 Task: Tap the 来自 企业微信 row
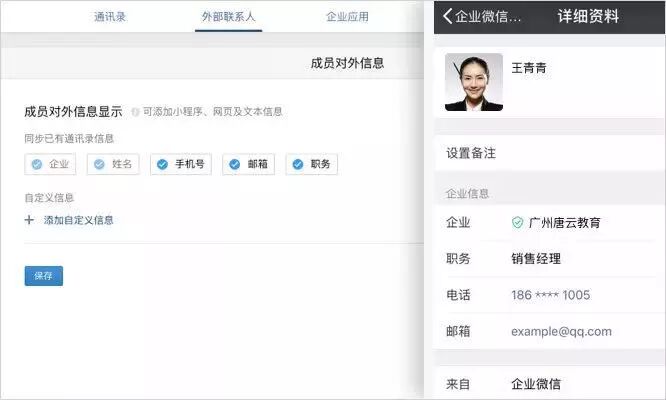pyautogui.click(x=550, y=383)
